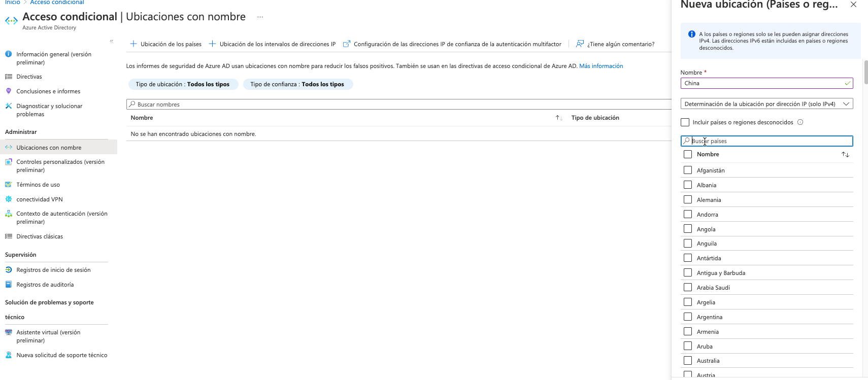This screenshot has height=380, width=868.
Task: Open the ellipsis menu beside page title
Action: 260,17
